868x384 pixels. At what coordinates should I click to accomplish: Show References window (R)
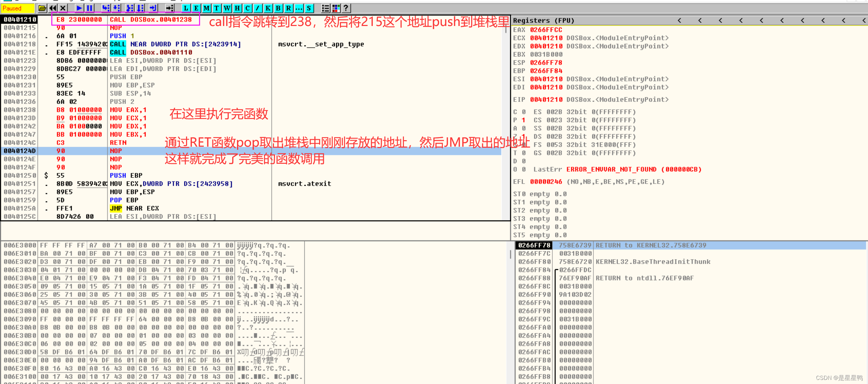tap(288, 8)
